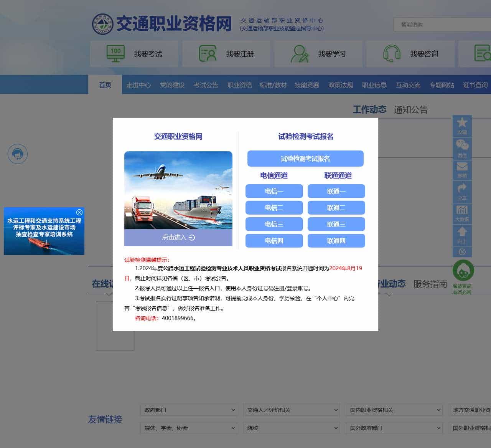Click the 我要咨询 headset consultation icon
The height and width of the screenshot is (448, 491).
[x=391, y=53]
